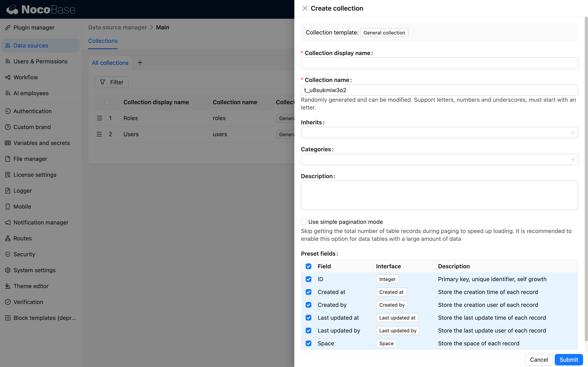This screenshot has height=367, width=588.
Task: Click the System settings gear icon
Action: 8,270
